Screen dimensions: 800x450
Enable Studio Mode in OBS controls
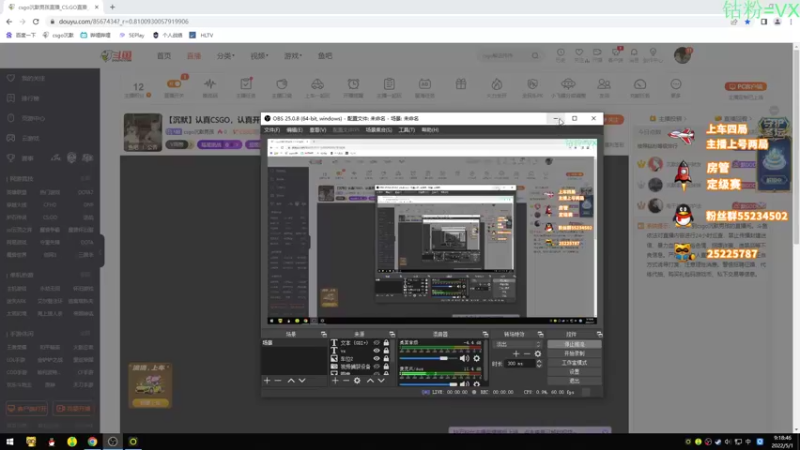coord(574,363)
